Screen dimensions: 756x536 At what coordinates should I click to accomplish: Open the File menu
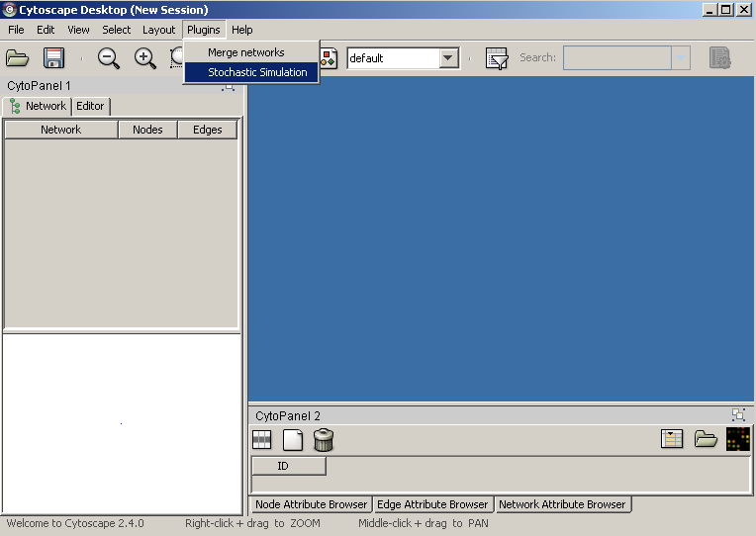tap(16, 30)
